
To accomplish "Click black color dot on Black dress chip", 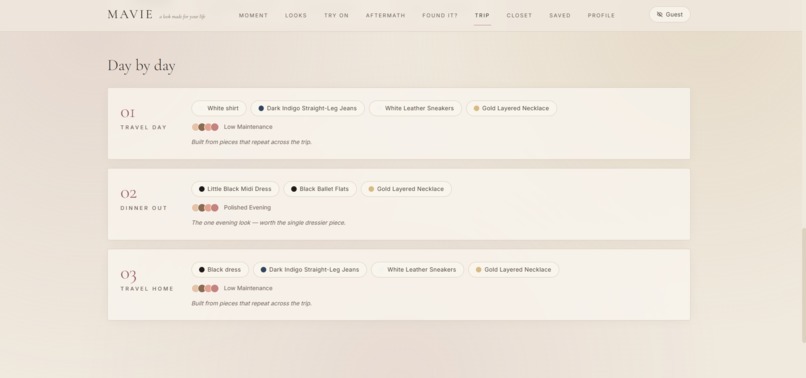I will point(202,270).
